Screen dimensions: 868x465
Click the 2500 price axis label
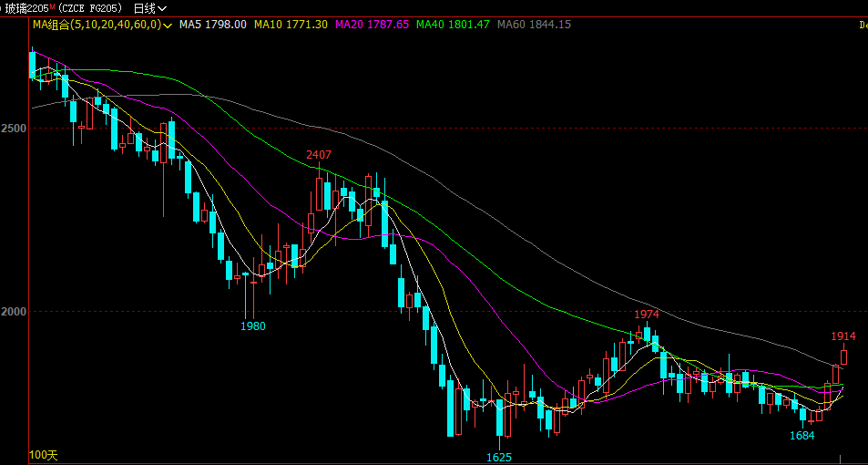pos(14,128)
